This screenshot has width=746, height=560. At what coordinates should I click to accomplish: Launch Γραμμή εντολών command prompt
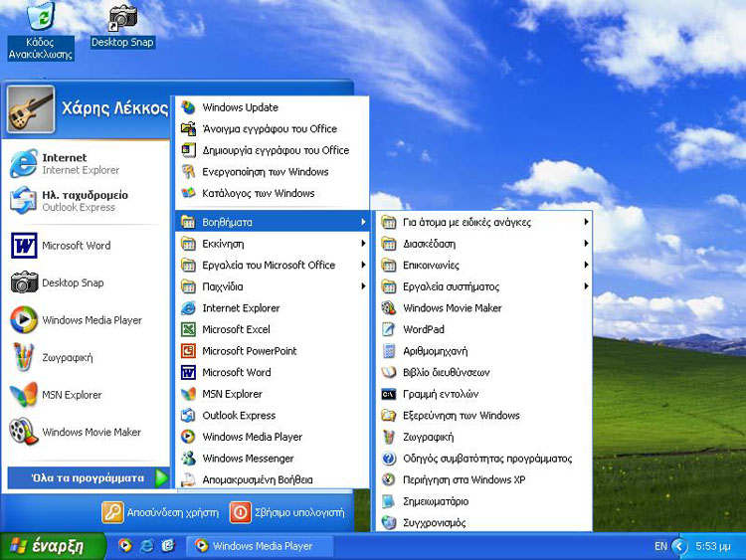pyautogui.click(x=484, y=394)
